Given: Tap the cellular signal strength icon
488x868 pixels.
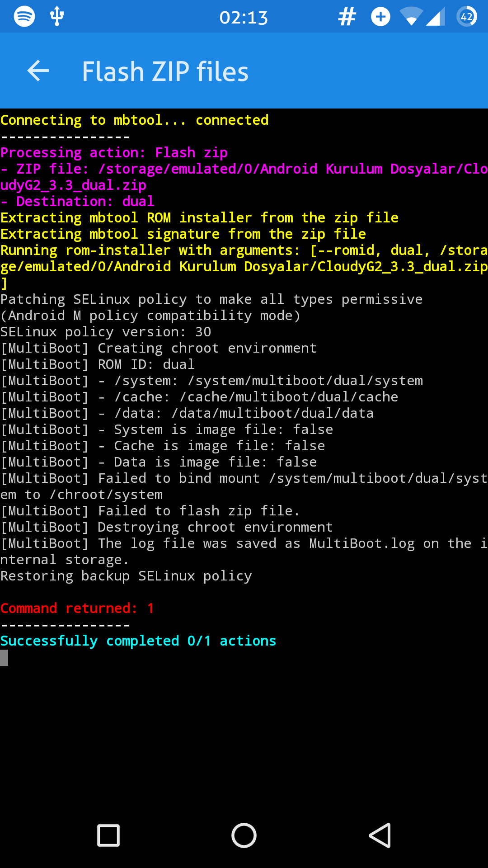Looking at the screenshot, I should point(436,17).
